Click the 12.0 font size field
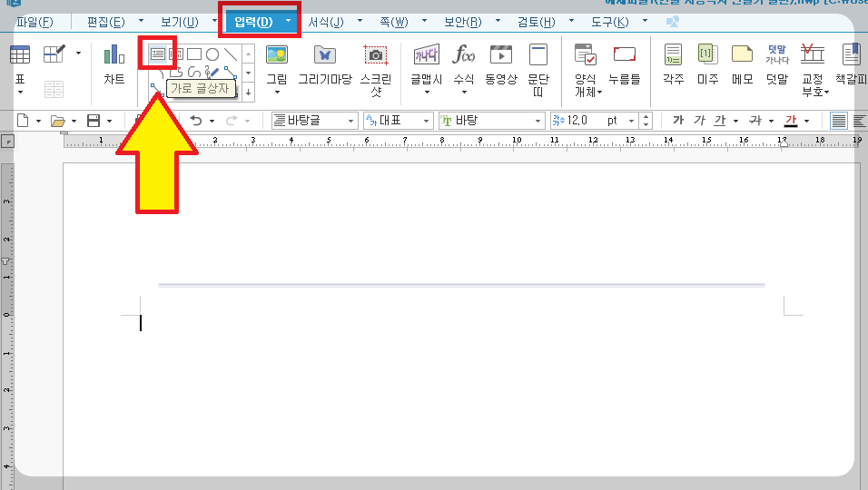868x490 pixels. tap(588, 121)
